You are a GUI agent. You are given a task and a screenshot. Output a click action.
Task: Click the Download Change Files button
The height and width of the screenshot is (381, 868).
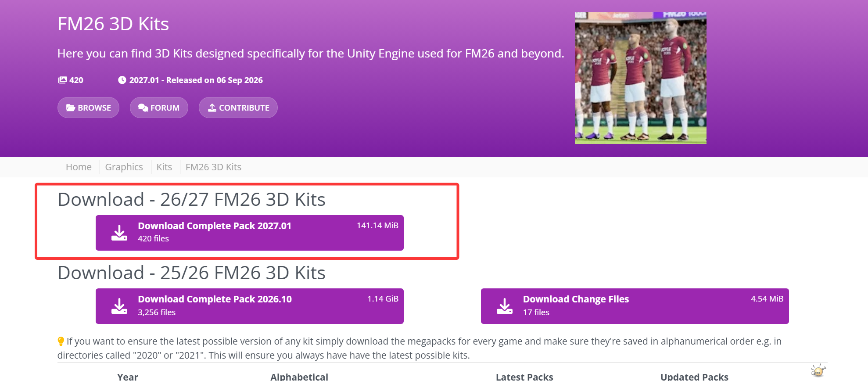pyautogui.click(x=635, y=306)
